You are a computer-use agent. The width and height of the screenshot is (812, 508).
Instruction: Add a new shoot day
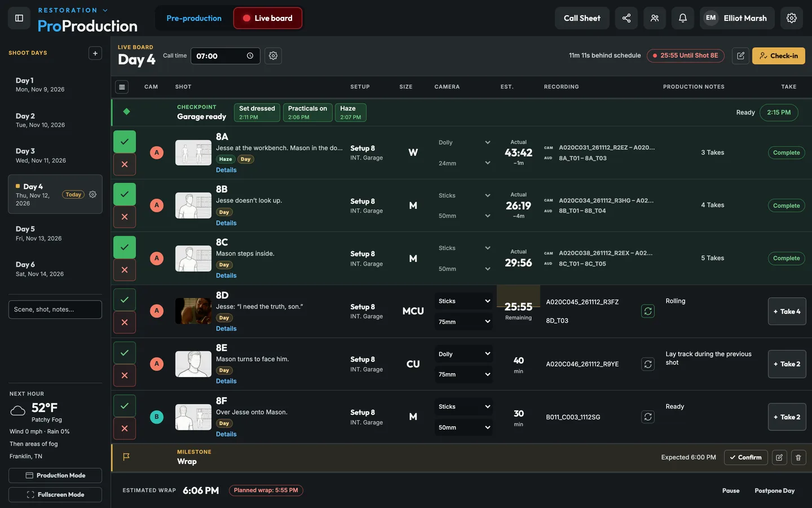tap(95, 53)
